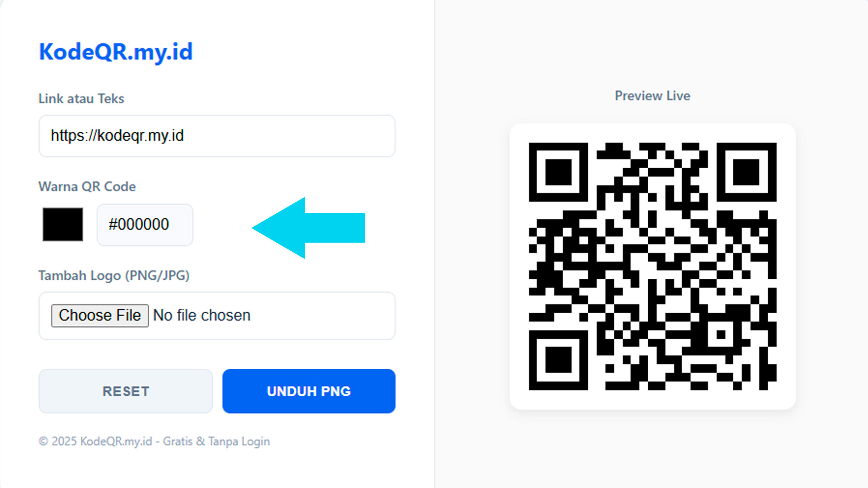This screenshot has height=488, width=868.
Task: Click the 'Link atau Teks' label
Action: click(x=81, y=99)
